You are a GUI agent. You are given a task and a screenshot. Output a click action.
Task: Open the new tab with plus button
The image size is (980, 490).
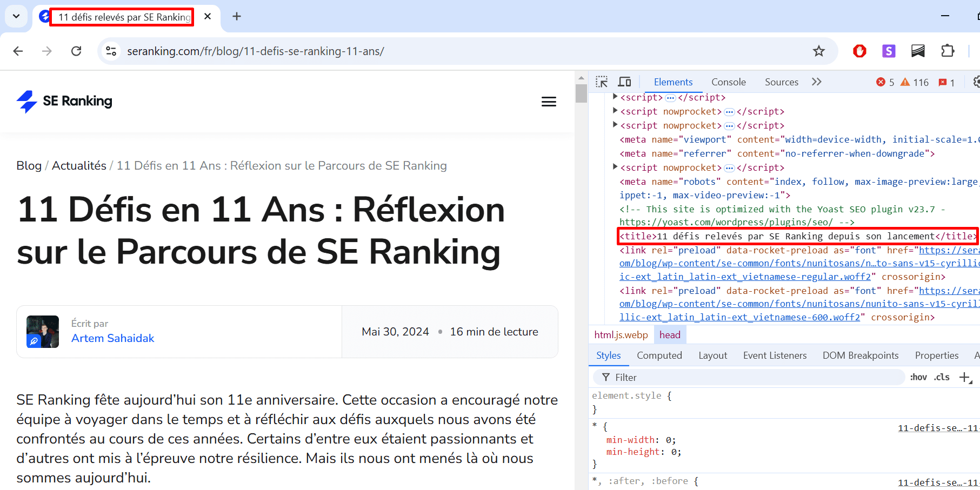tap(237, 16)
